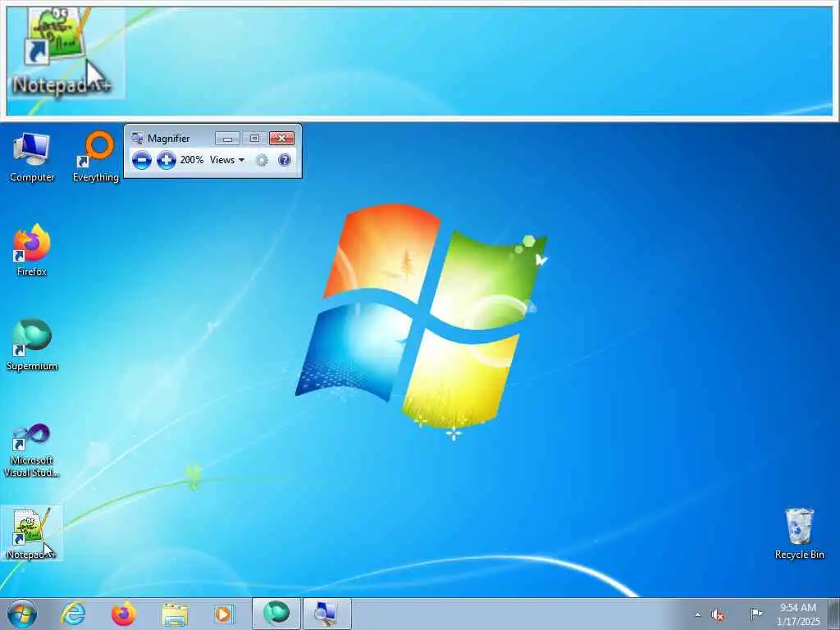
Task: Open the Magnifier Views dropdown
Action: tap(227, 160)
